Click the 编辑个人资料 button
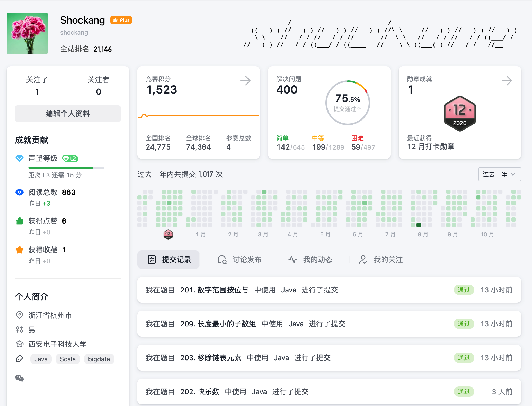 click(68, 114)
